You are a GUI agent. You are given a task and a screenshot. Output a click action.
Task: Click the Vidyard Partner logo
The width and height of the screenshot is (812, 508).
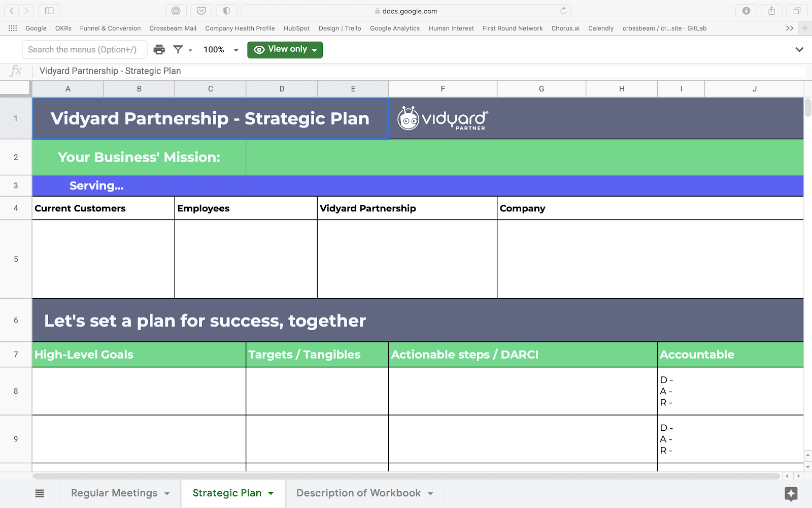[x=443, y=118]
